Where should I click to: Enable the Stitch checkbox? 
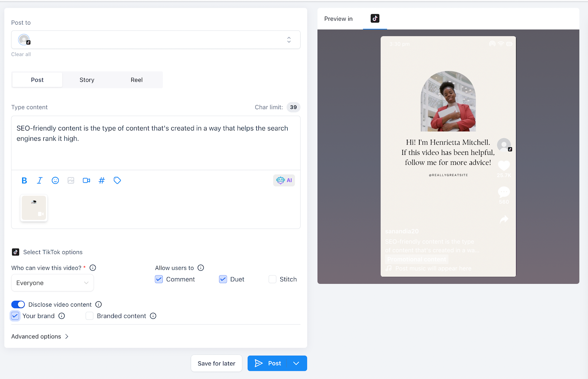pos(272,279)
